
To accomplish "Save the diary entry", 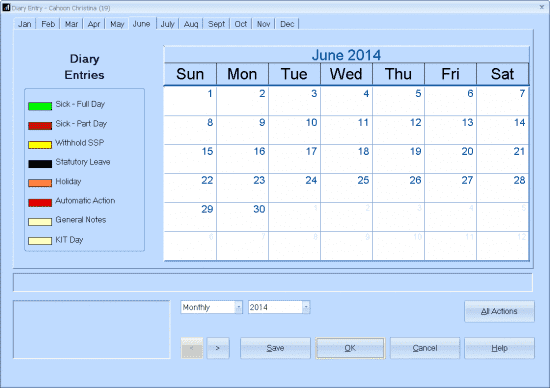I will point(275,348).
